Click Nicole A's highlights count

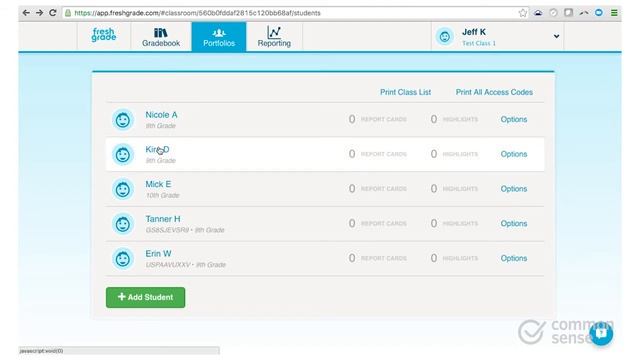[454, 120]
